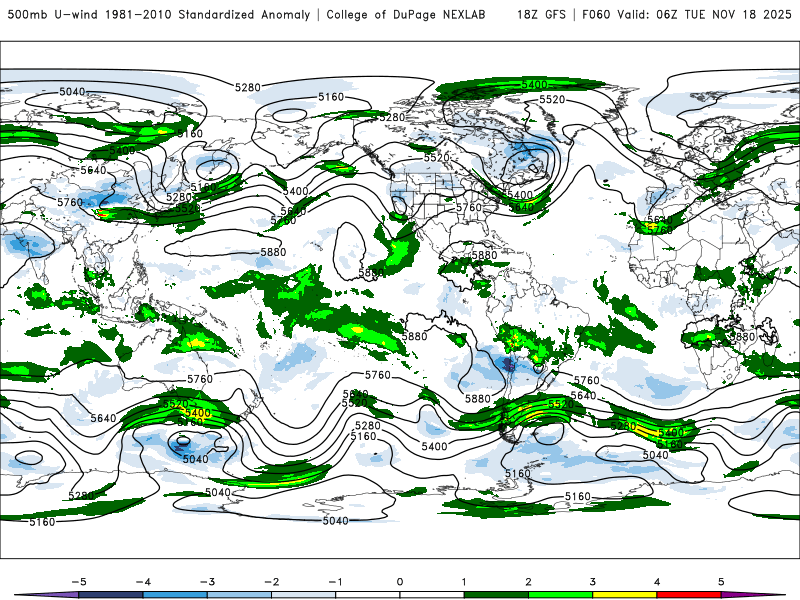
Task: Click the dark navy colorbar segment between -5 and -4
Action: pos(111,595)
